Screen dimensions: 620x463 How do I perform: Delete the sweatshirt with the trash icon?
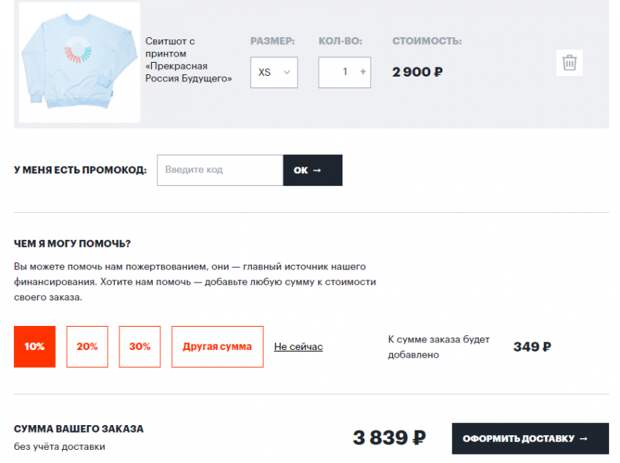[569, 62]
